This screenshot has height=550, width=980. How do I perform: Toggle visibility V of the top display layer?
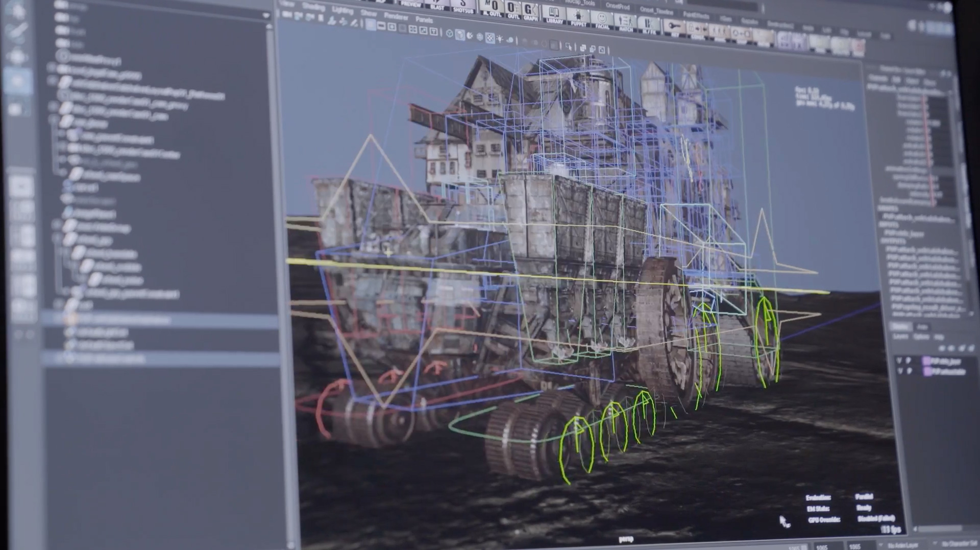click(899, 360)
